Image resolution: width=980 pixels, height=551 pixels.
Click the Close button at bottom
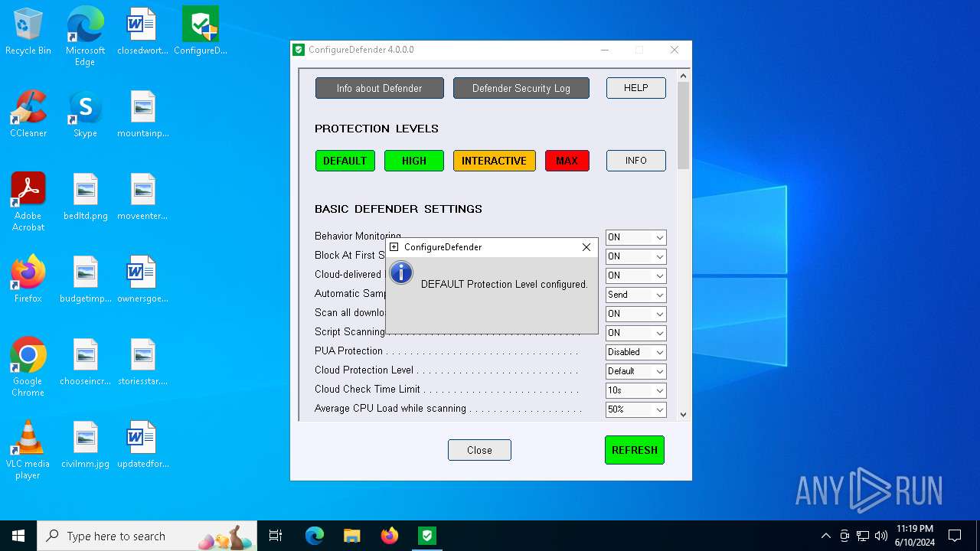479,450
